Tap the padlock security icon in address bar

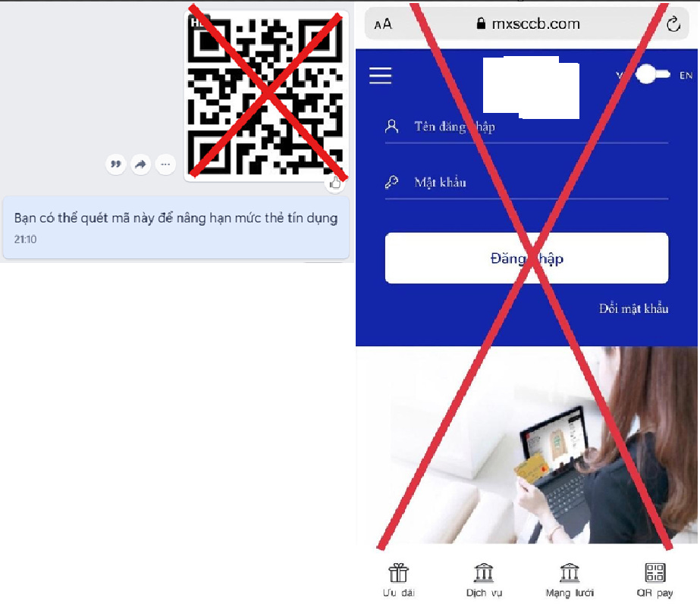point(481,23)
